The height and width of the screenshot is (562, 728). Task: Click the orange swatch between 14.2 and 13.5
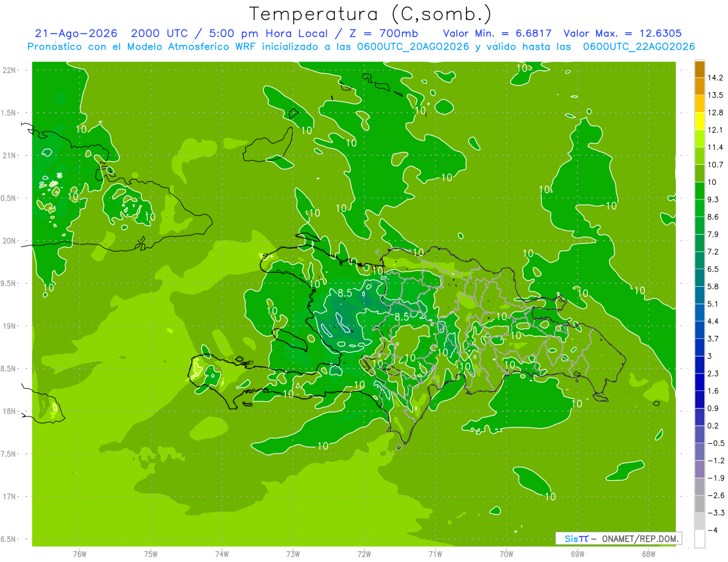[x=699, y=86]
